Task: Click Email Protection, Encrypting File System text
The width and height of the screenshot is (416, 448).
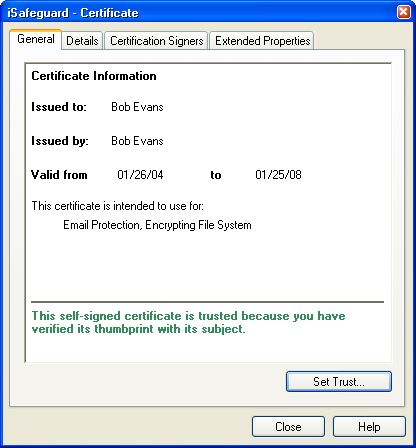Action: tap(157, 225)
